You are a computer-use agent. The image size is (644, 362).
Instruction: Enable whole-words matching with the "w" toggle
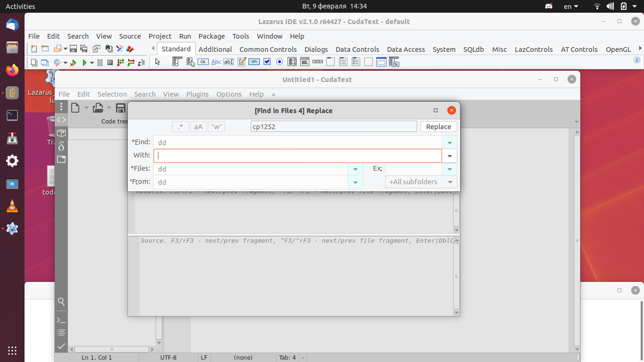click(216, 126)
